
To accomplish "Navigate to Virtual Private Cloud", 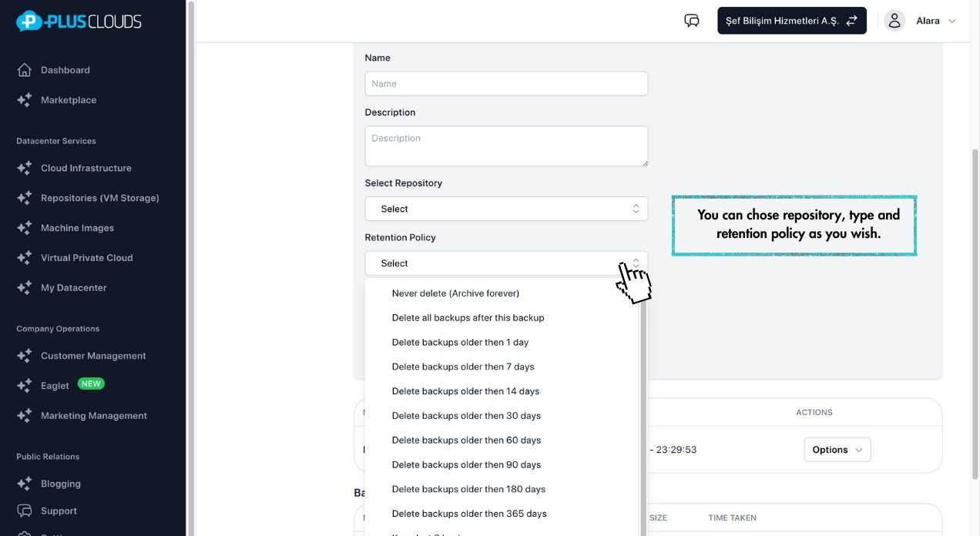I will click(86, 257).
